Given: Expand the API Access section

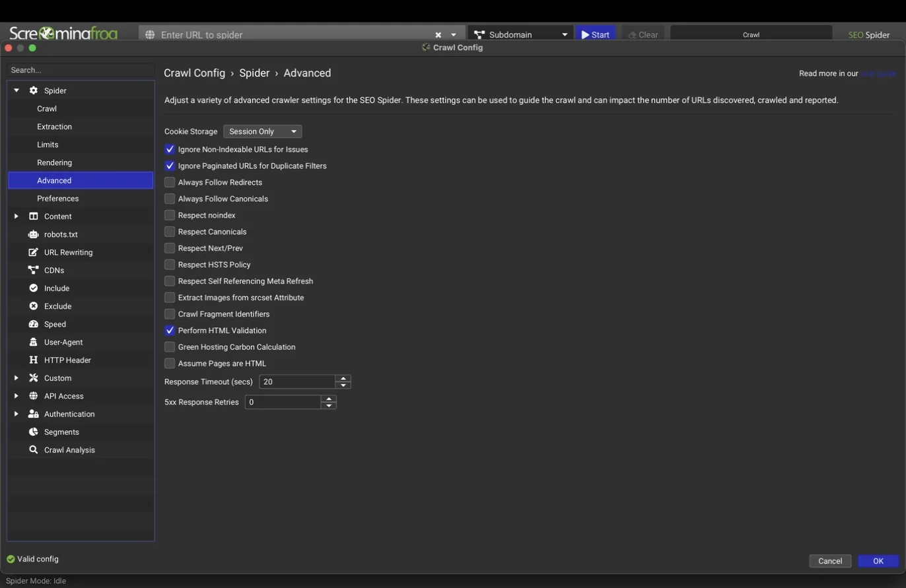Looking at the screenshot, I should pyautogui.click(x=17, y=396).
